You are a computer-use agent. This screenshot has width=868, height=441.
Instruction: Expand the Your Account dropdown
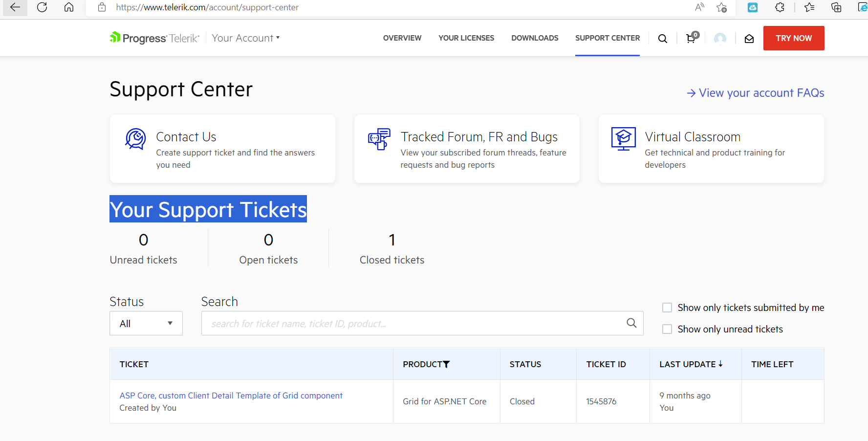245,38
